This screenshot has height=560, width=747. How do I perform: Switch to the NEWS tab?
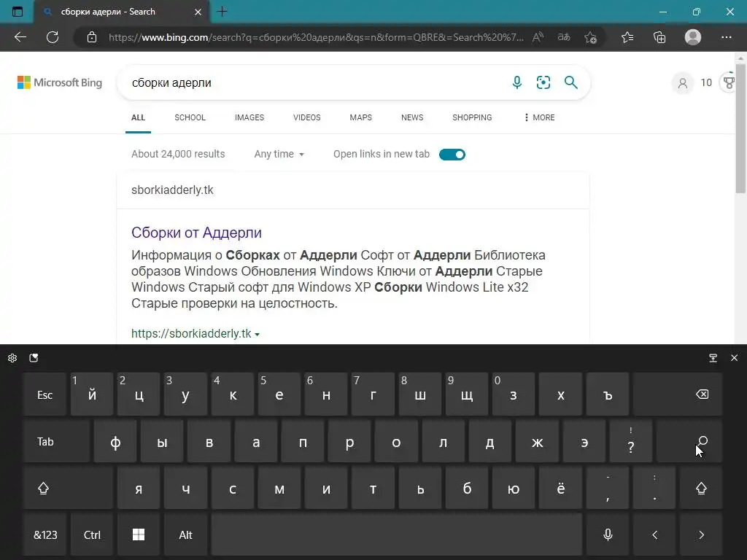coord(412,117)
